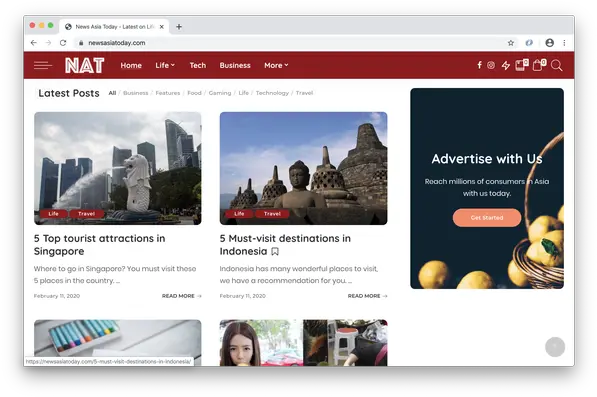
Task: Go to the Home menu item
Action: tap(131, 65)
